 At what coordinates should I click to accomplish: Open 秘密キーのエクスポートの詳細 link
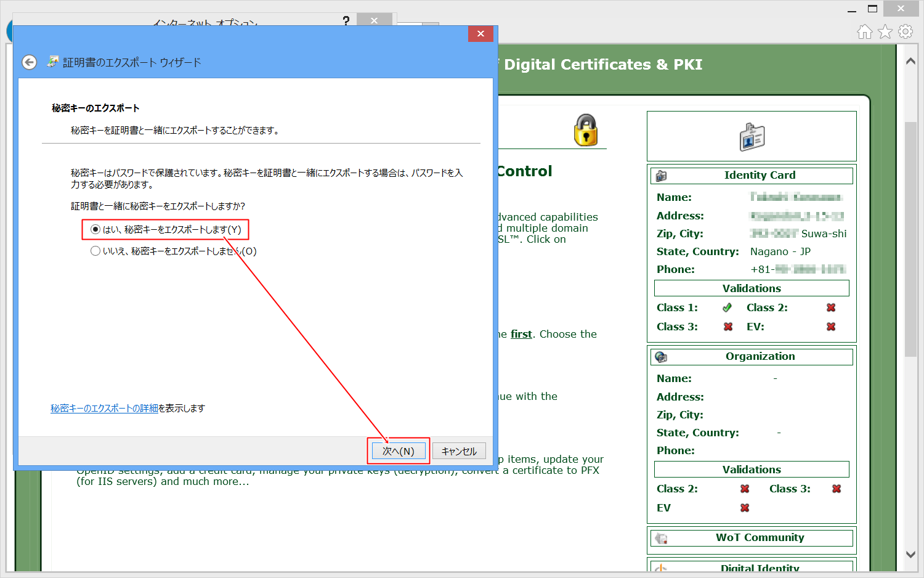click(104, 408)
